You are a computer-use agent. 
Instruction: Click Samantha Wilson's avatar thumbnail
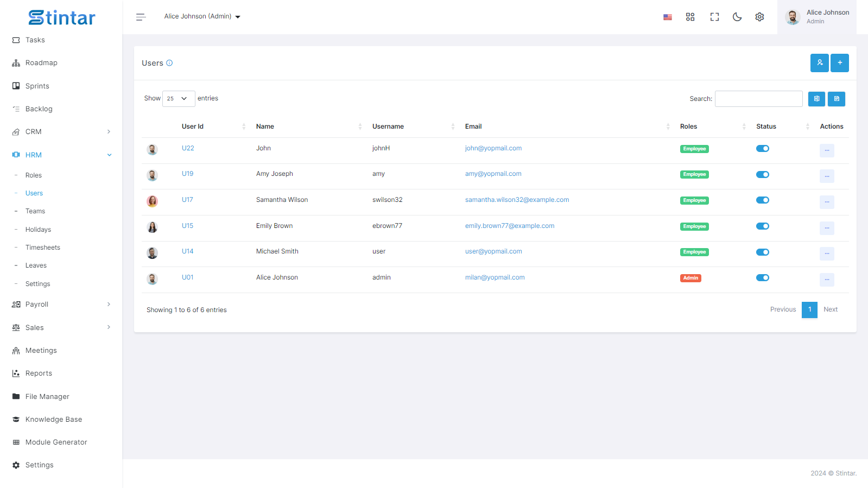[x=153, y=201]
